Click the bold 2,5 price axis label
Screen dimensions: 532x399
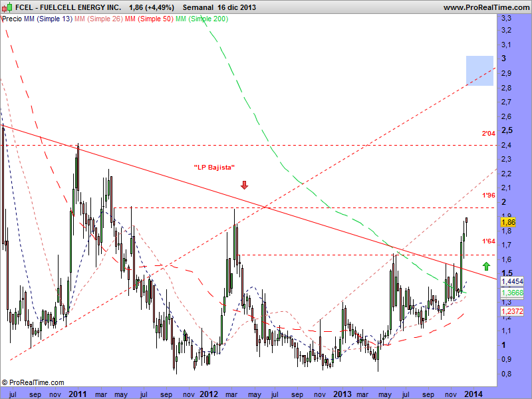point(507,130)
